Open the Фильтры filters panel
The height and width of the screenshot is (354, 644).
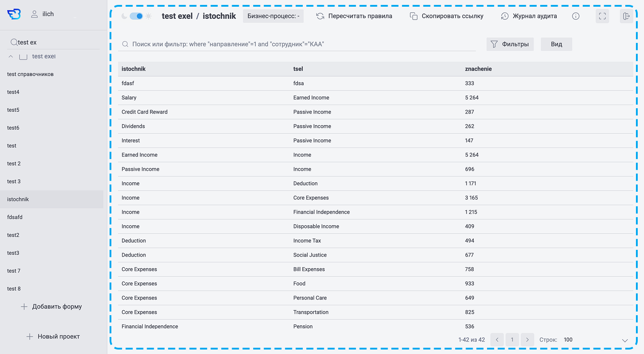(x=510, y=44)
